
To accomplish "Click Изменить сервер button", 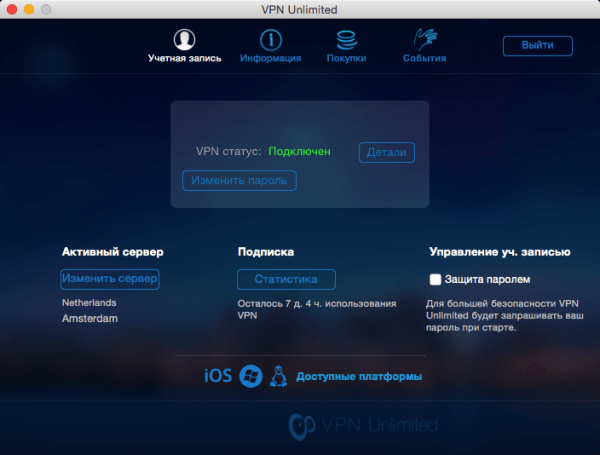I will point(110,279).
